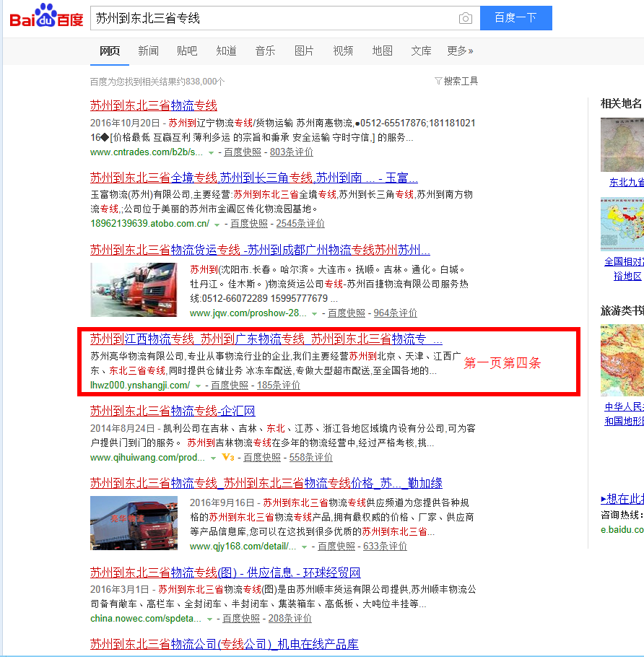The width and height of the screenshot is (644, 657).
Task: Click www.cntrades.com/b2b/s... green URL
Action: pos(147,152)
